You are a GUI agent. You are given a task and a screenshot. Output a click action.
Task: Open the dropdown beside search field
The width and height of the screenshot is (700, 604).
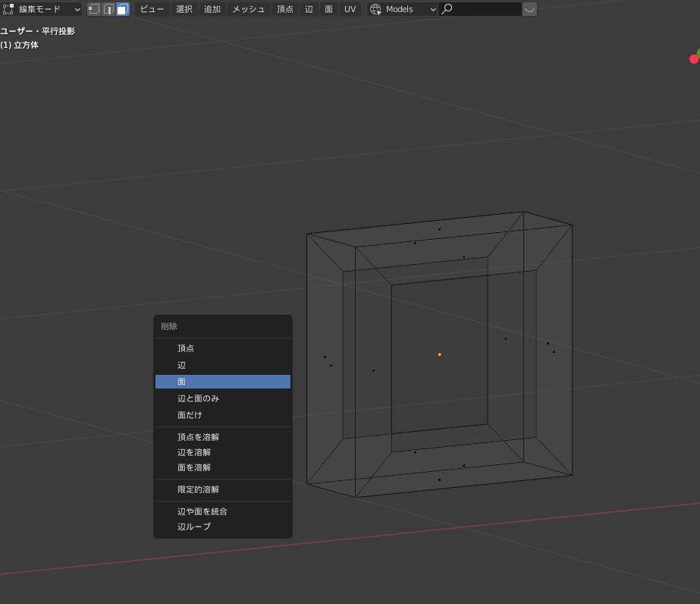[x=529, y=9]
